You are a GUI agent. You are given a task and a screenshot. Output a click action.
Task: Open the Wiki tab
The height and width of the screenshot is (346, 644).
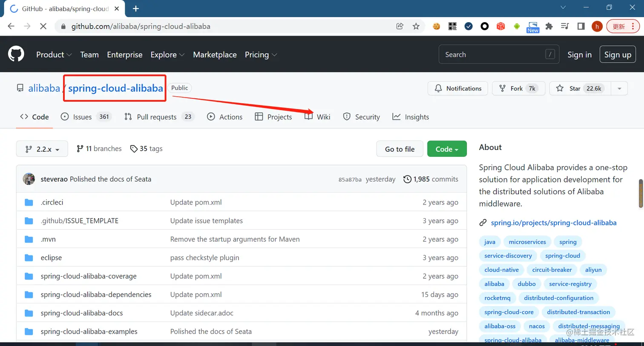(317, 117)
